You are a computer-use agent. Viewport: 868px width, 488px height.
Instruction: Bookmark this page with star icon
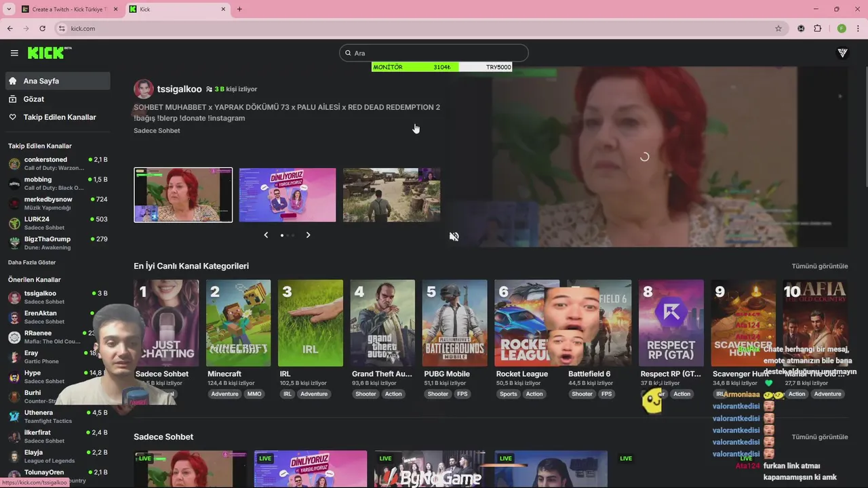[x=778, y=28]
